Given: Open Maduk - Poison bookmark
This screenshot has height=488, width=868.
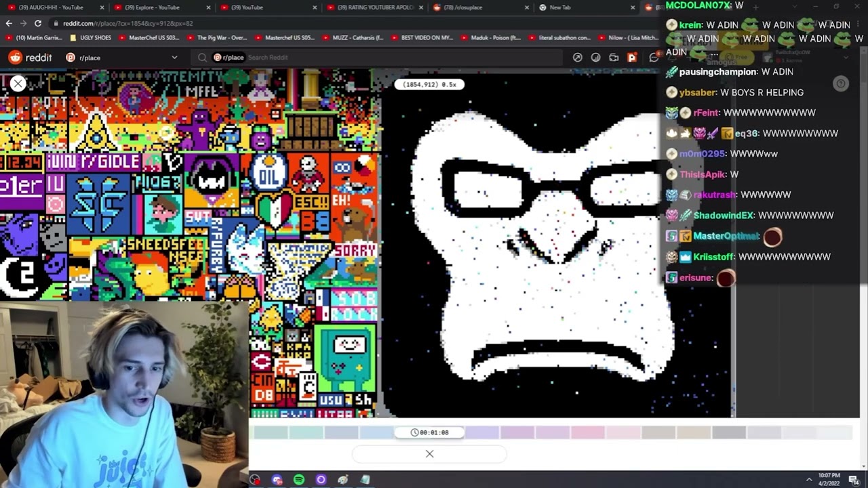Looking at the screenshot, I should (490, 38).
